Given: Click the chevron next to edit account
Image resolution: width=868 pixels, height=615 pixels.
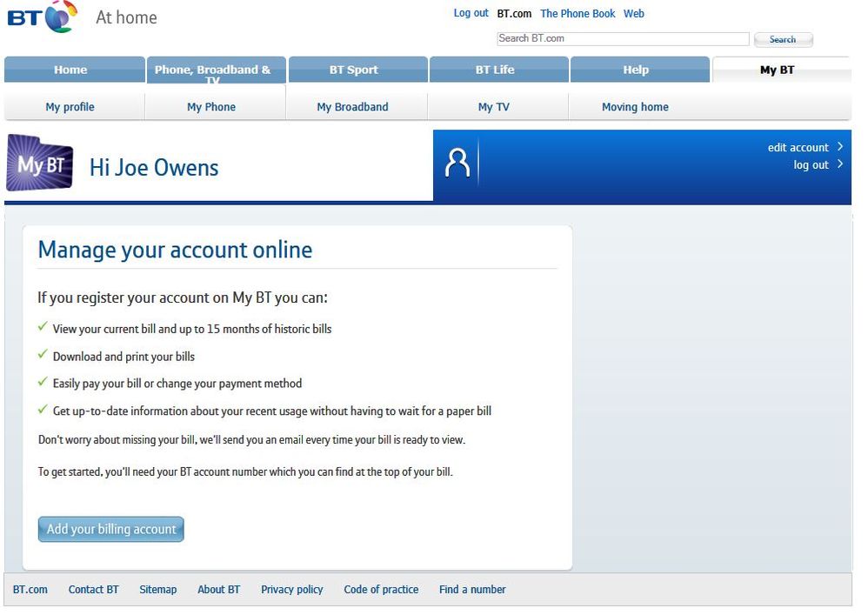Looking at the screenshot, I should [x=840, y=147].
